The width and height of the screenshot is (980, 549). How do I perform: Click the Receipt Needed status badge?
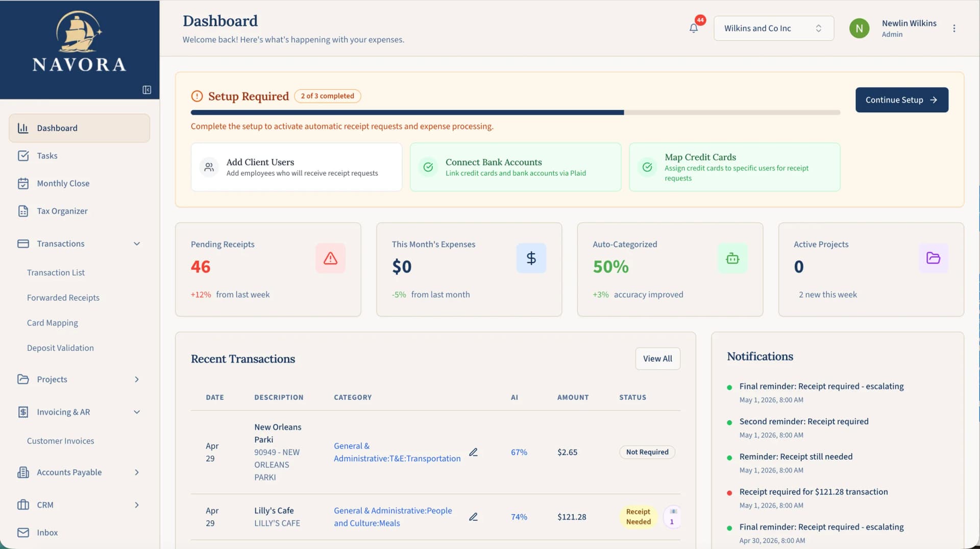[638, 517]
